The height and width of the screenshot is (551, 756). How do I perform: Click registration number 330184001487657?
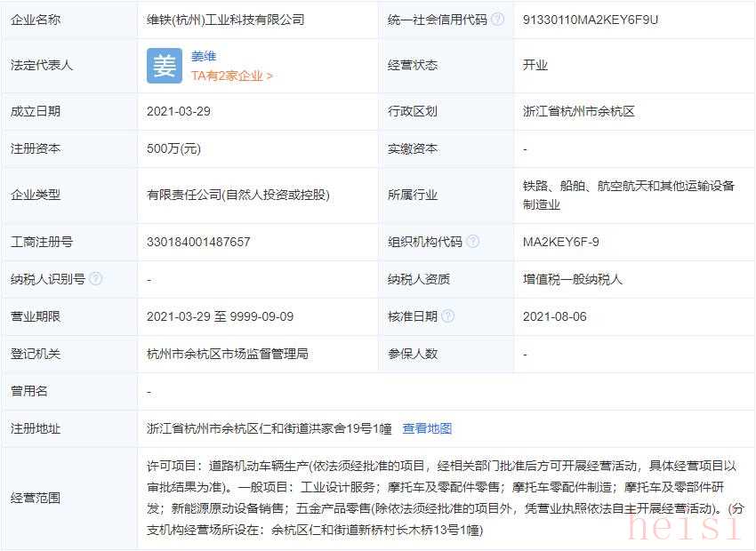coord(198,242)
